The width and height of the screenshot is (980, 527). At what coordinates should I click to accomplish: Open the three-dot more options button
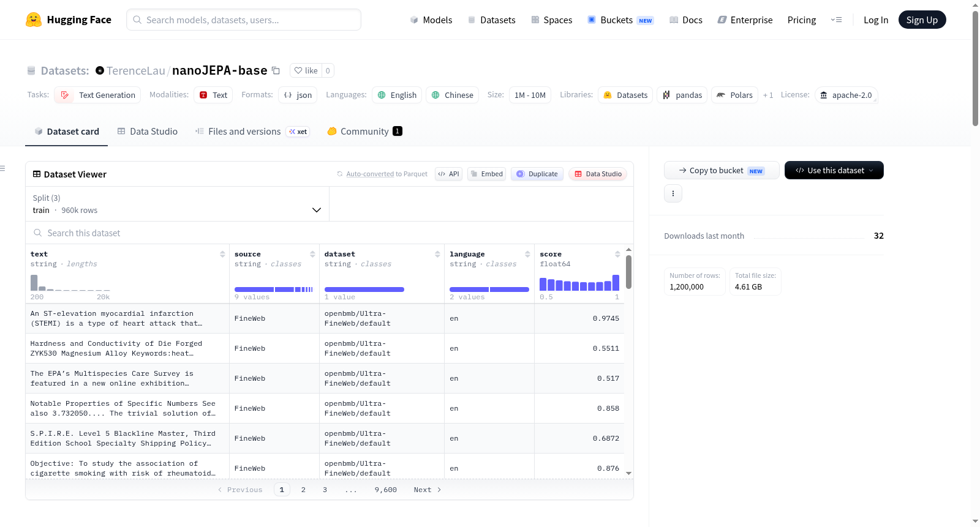[x=673, y=193]
